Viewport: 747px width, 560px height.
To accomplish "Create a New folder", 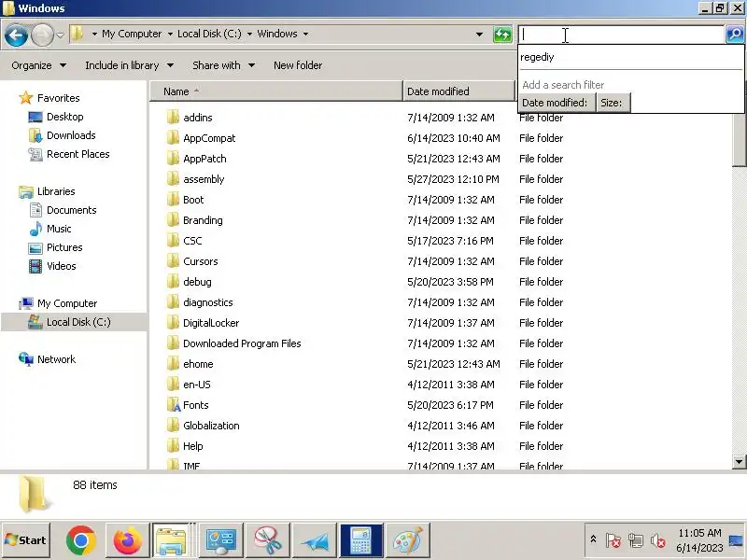I will pos(298,65).
